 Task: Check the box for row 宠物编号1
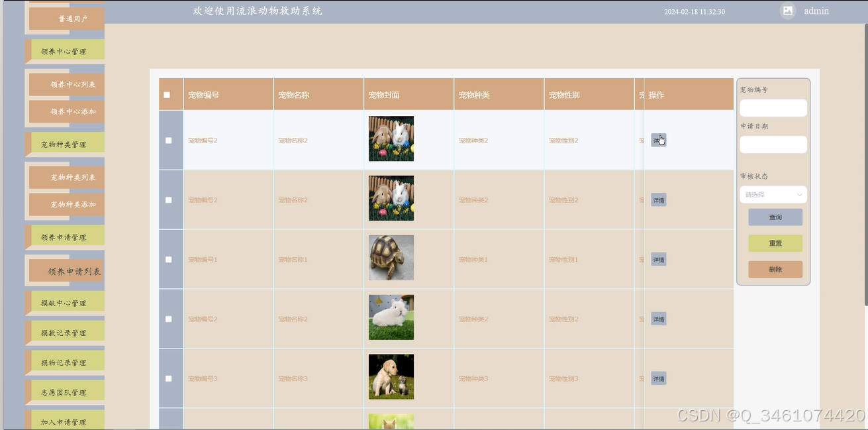tap(168, 260)
